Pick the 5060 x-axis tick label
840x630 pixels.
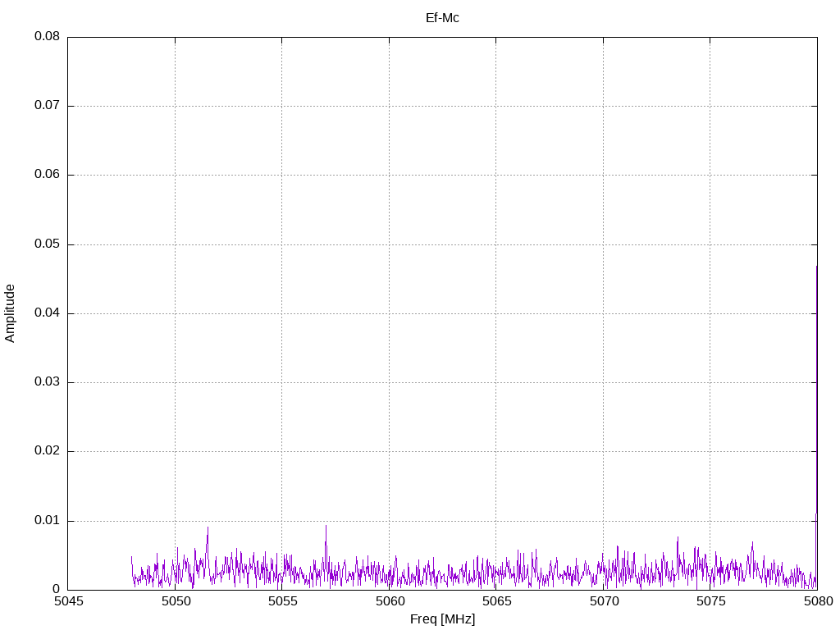pyautogui.click(x=389, y=603)
